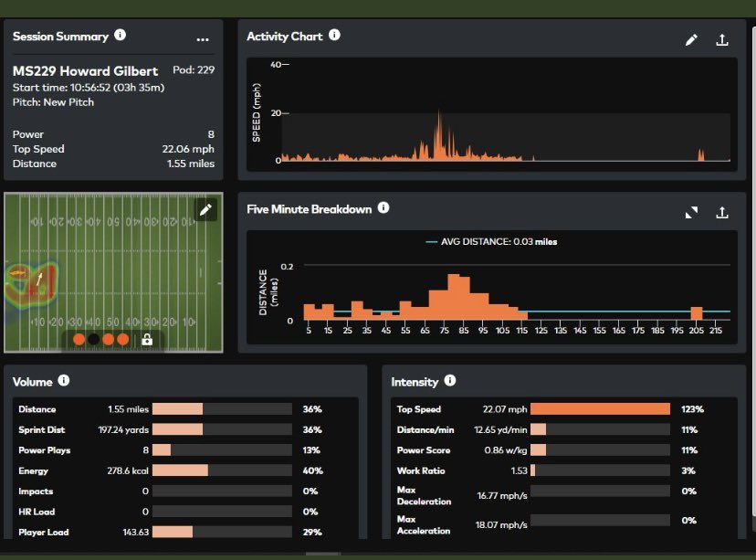Toggle the first orange heatmap dot

(79, 339)
